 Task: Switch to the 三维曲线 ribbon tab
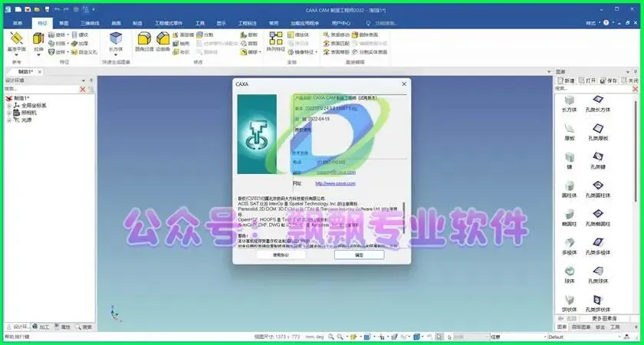pos(90,24)
